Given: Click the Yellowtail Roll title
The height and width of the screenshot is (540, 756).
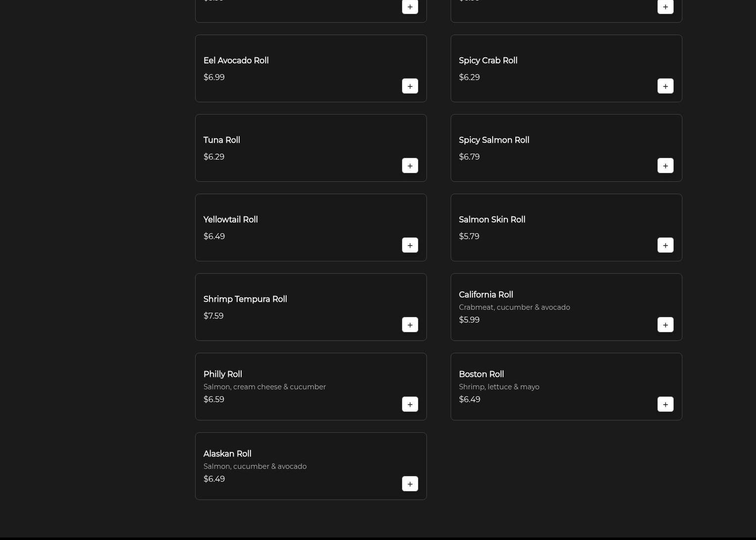Looking at the screenshot, I should click(230, 219).
